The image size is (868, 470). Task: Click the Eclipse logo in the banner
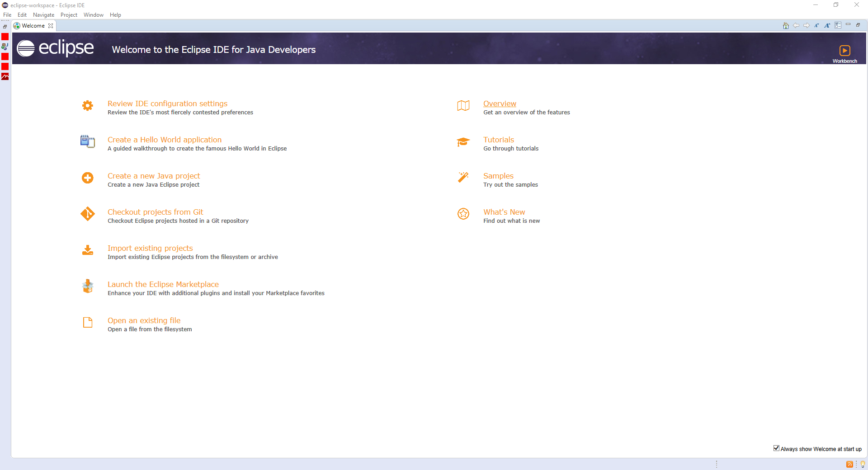pos(55,48)
